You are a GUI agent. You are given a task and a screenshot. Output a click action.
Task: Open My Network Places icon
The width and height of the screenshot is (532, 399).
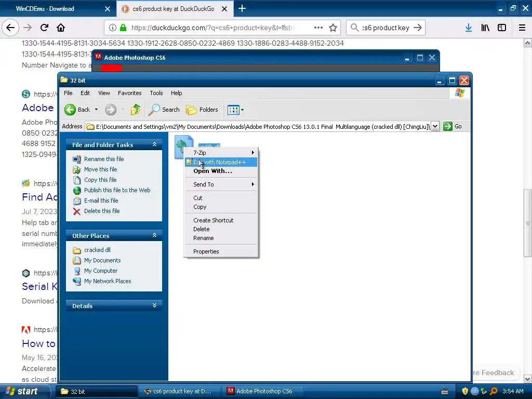click(x=77, y=281)
